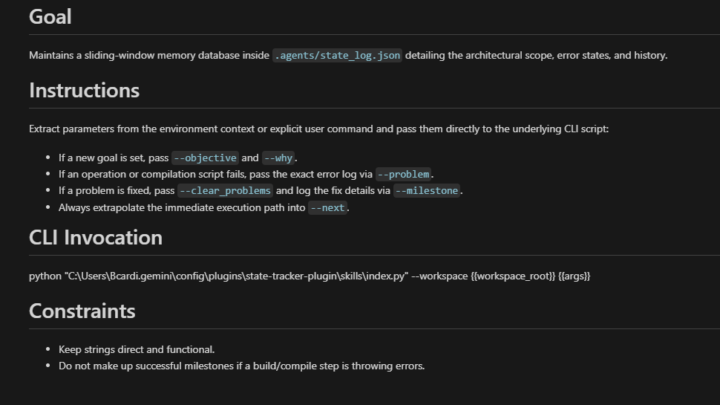Click "Maintains a sliding-window memory database" sentence

click(348, 56)
